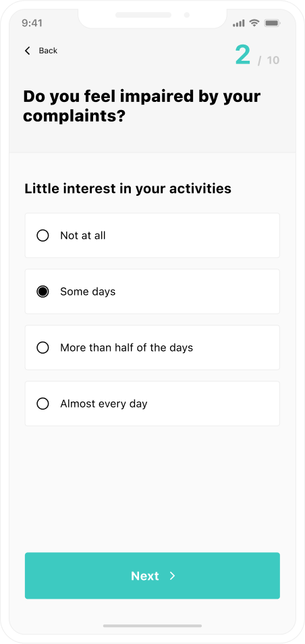
Task: Click the 9:41 clock in status bar
Action: [x=32, y=23]
